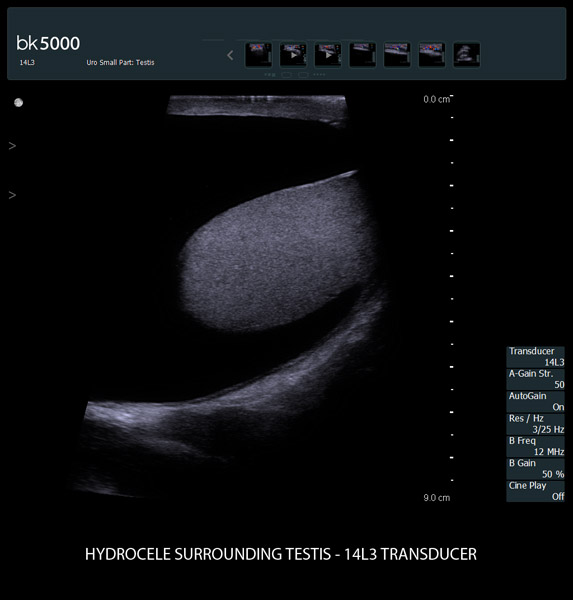The image size is (573, 600).
Task: Open the last grayscale thumbnail in strip
Action: coord(467,55)
